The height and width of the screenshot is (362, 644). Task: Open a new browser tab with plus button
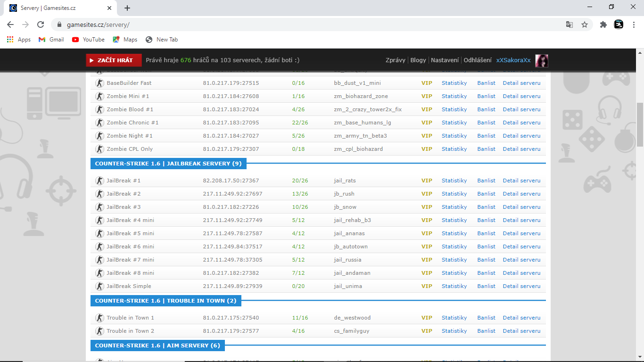coord(127,8)
